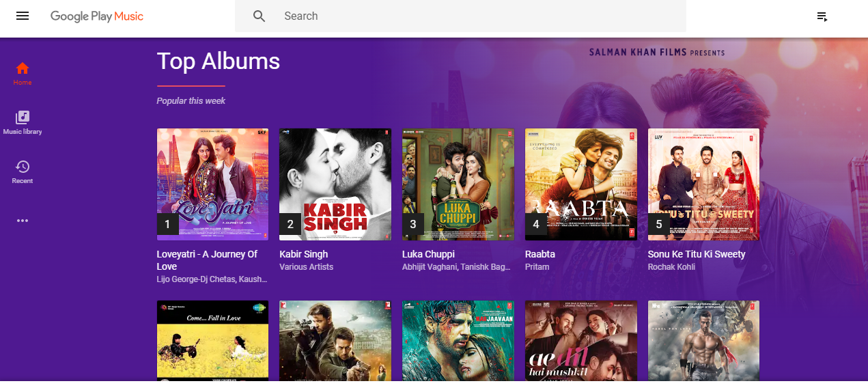Open Kabir Singh album cover
Viewport: 868px width, 390px height.
[x=335, y=184]
